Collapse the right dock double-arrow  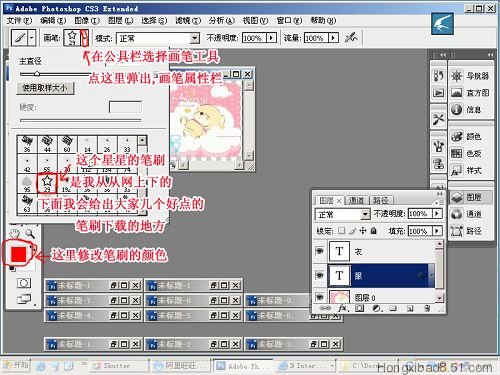pos(490,54)
